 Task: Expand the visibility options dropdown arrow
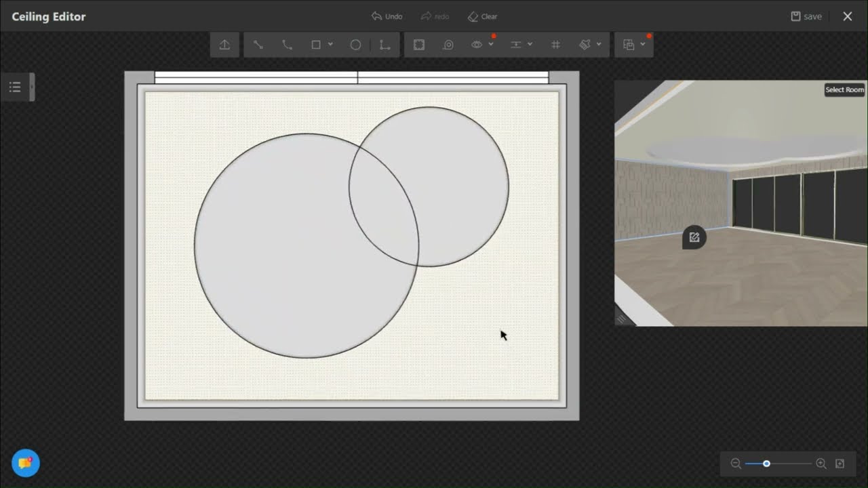click(491, 45)
